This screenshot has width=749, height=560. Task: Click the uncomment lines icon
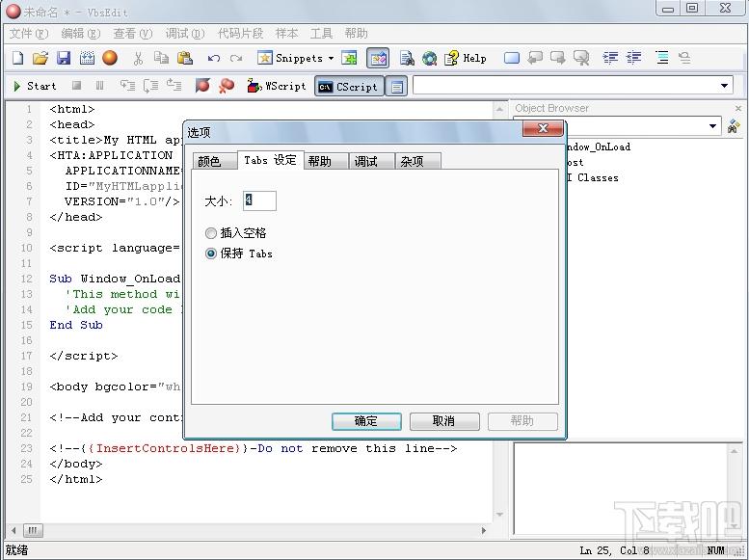(684, 58)
